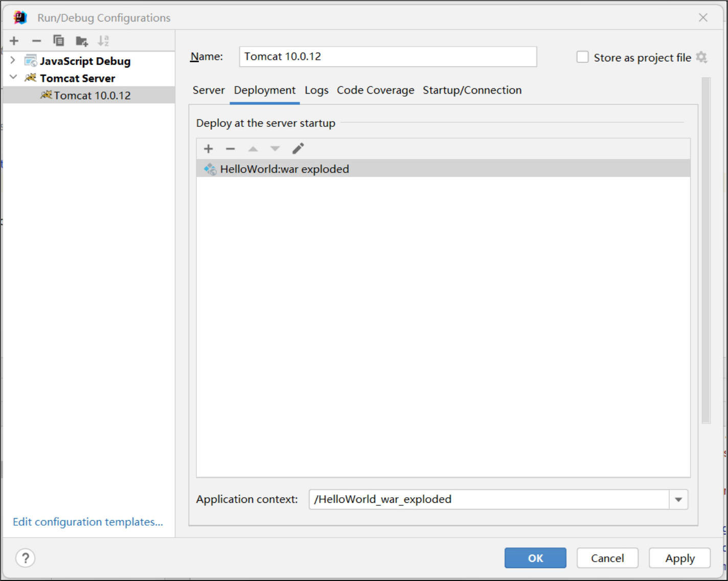Viewport: 728px width, 581px height.
Task: Open the Application context dropdown
Action: pos(678,500)
